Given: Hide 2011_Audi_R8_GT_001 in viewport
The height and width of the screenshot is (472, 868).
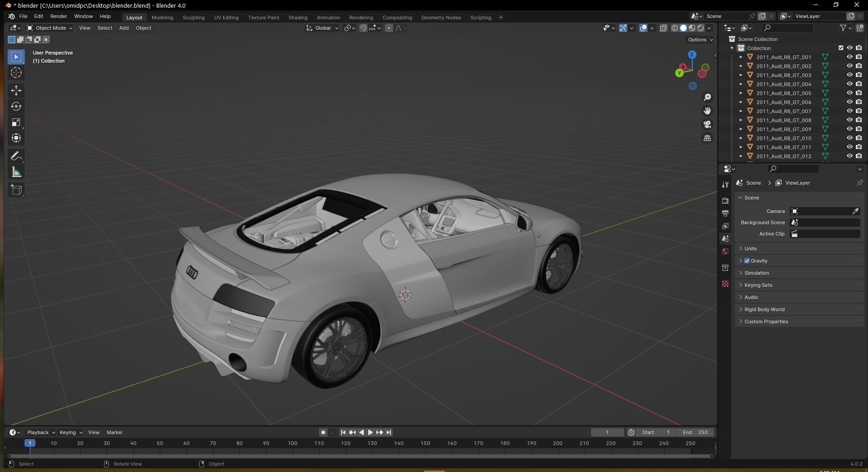Looking at the screenshot, I should [x=850, y=57].
